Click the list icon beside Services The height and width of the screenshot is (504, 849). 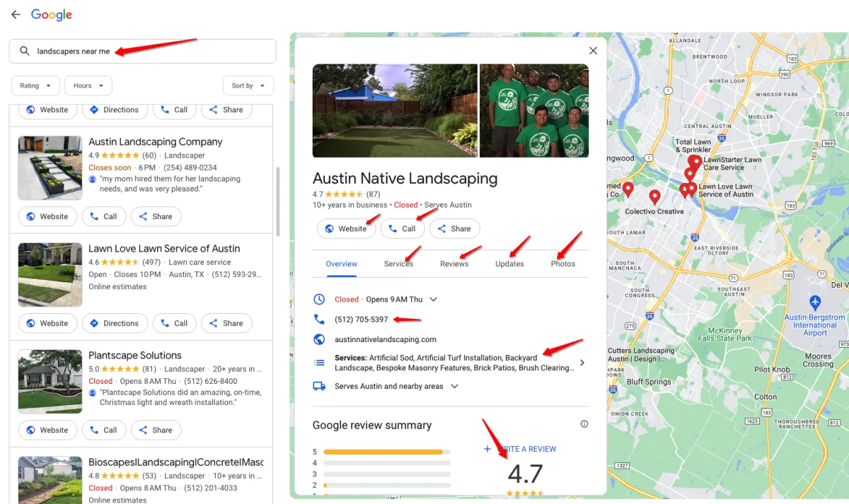point(319,363)
